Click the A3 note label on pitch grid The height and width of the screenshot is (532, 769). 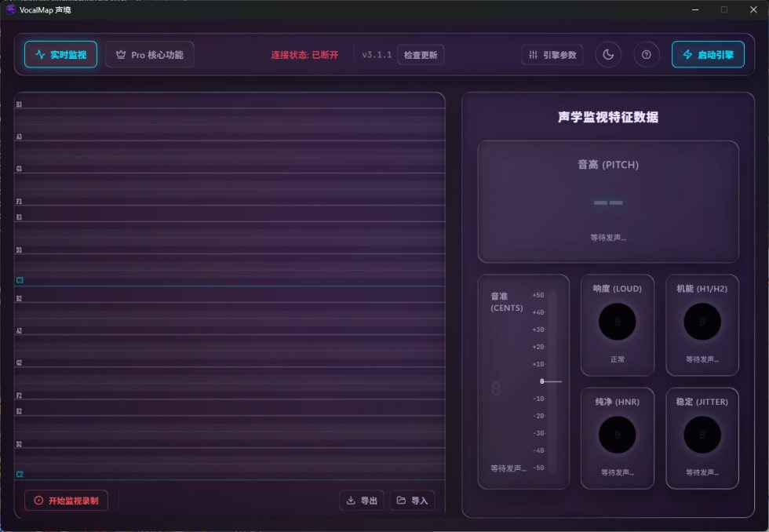click(x=19, y=137)
